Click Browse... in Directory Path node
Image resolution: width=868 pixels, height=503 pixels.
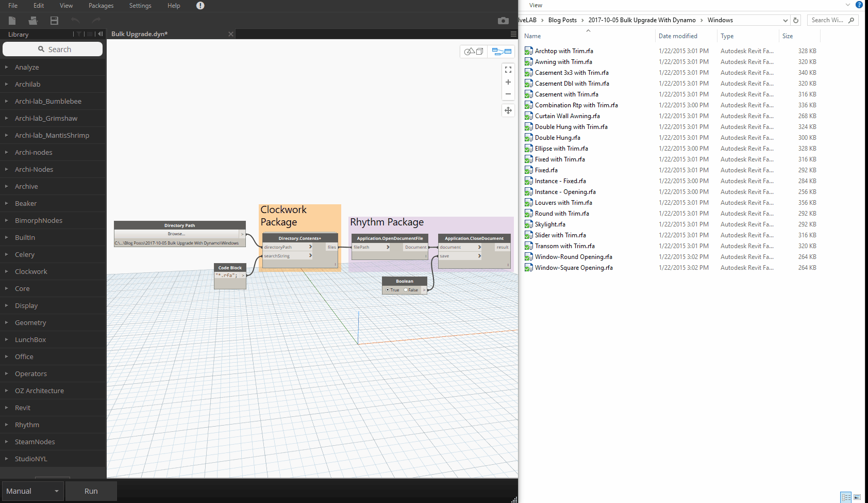click(176, 234)
